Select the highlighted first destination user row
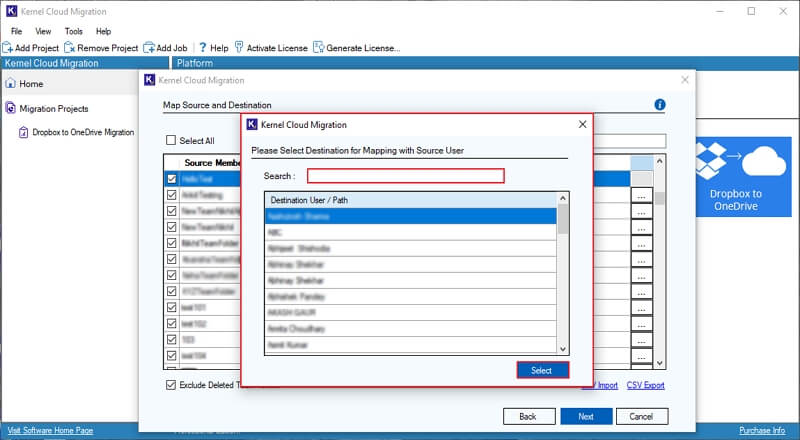 tap(411, 216)
